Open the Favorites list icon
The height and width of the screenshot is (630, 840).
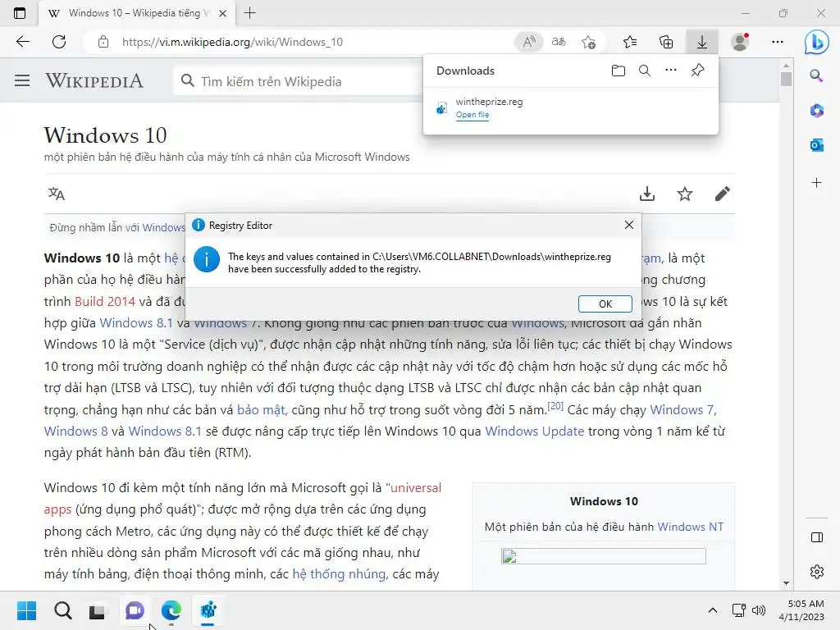tap(630, 42)
